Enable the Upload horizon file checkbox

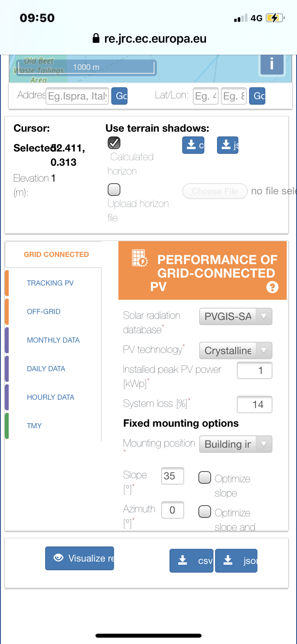[114, 190]
